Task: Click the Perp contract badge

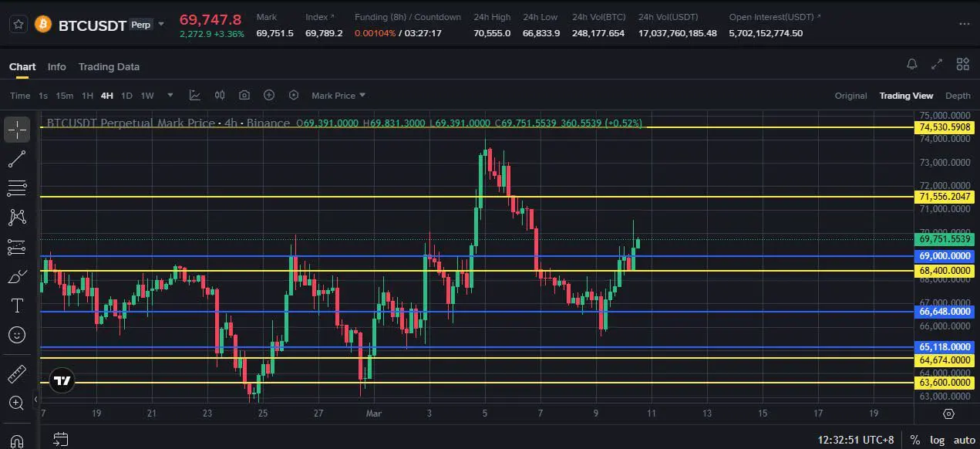Action: (140, 25)
